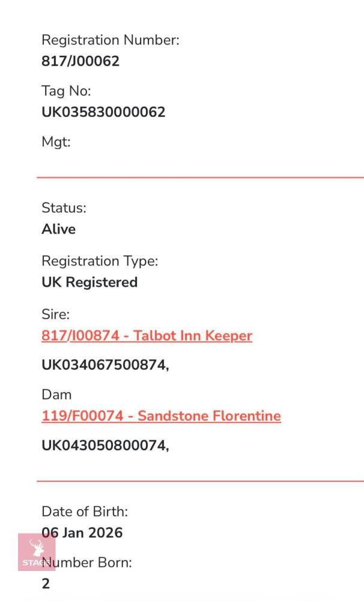Image resolution: width=364 pixels, height=601 pixels.
Task: Click the Status label
Action: [64, 208]
